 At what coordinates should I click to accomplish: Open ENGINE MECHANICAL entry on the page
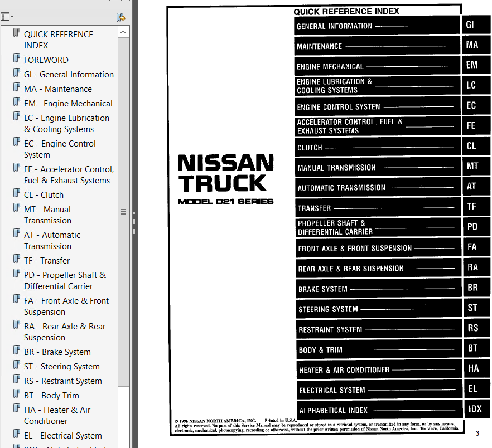(377, 66)
